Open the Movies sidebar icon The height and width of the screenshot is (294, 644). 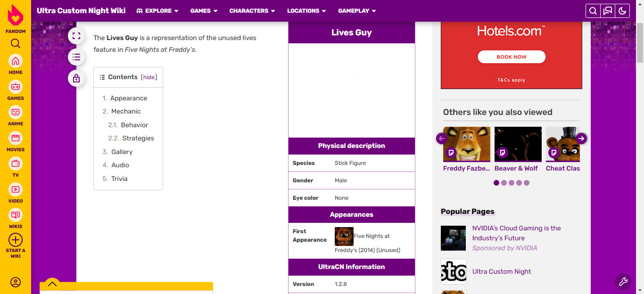click(x=16, y=138)
